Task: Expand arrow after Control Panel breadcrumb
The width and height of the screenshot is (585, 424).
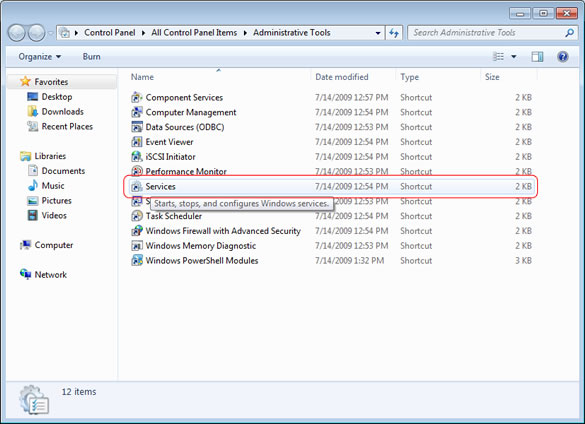Action: point(143,33)
